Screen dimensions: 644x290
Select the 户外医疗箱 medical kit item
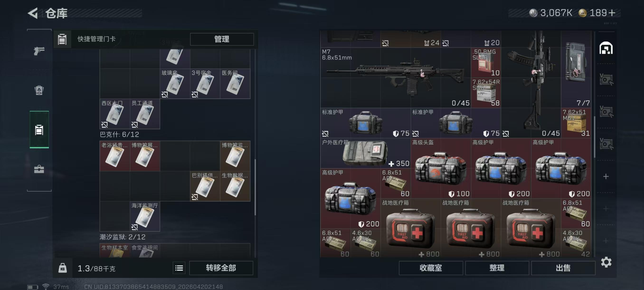click(365, 153)
